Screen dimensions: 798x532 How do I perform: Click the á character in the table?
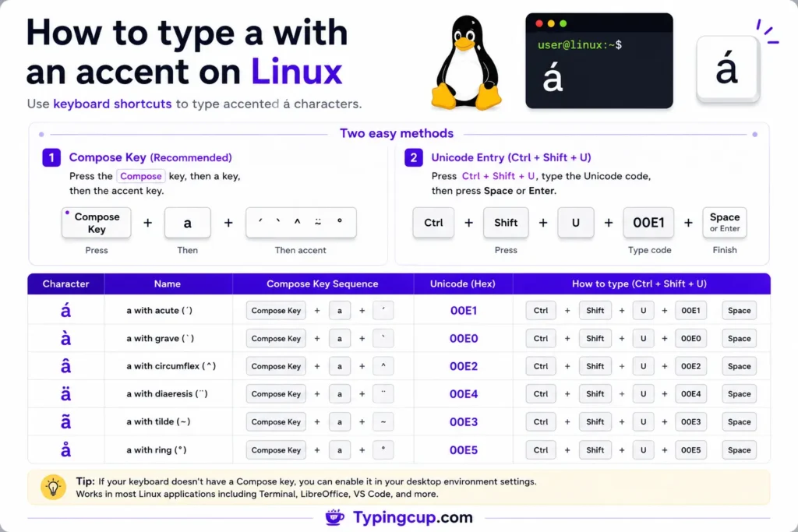point(65,310)
